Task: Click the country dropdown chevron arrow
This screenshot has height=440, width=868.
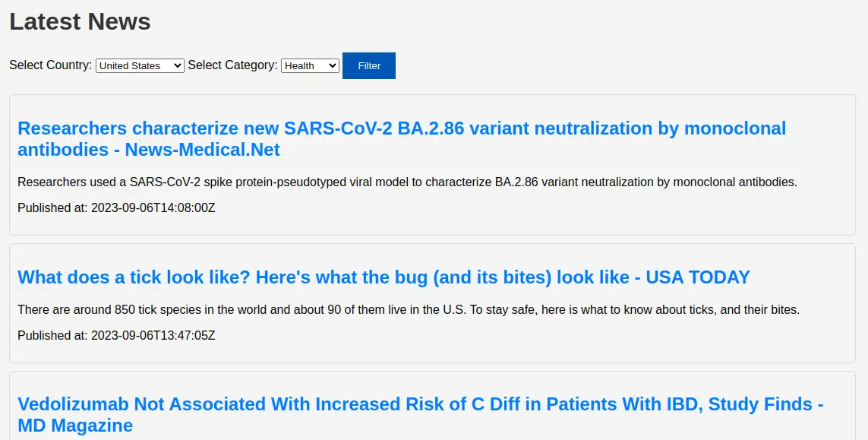Action: 178,65
